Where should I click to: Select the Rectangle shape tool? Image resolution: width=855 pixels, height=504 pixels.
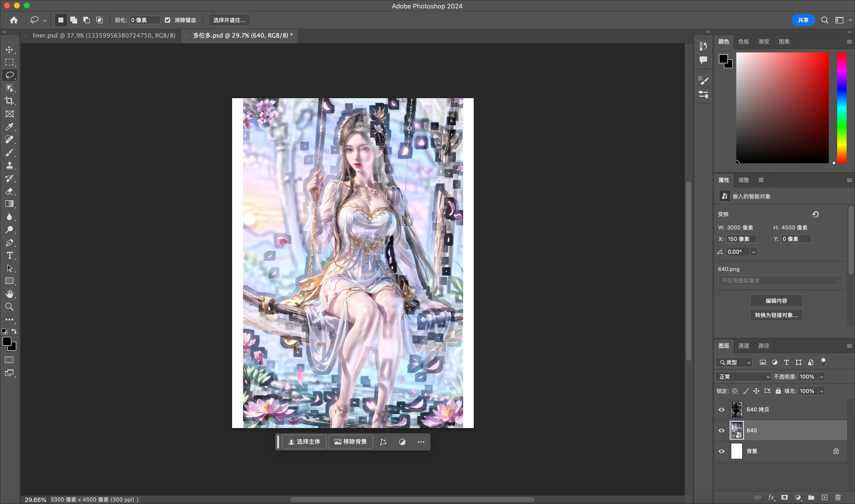(9, 281)
